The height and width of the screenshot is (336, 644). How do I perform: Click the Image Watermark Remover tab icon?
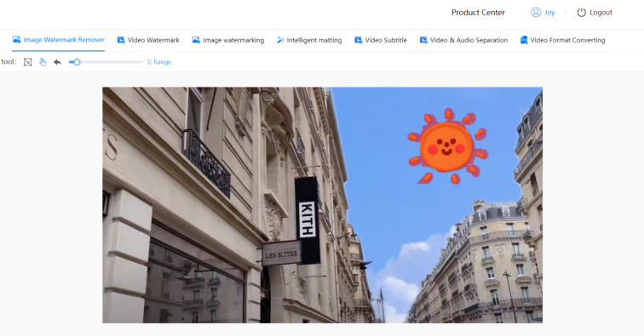[16, 39]
